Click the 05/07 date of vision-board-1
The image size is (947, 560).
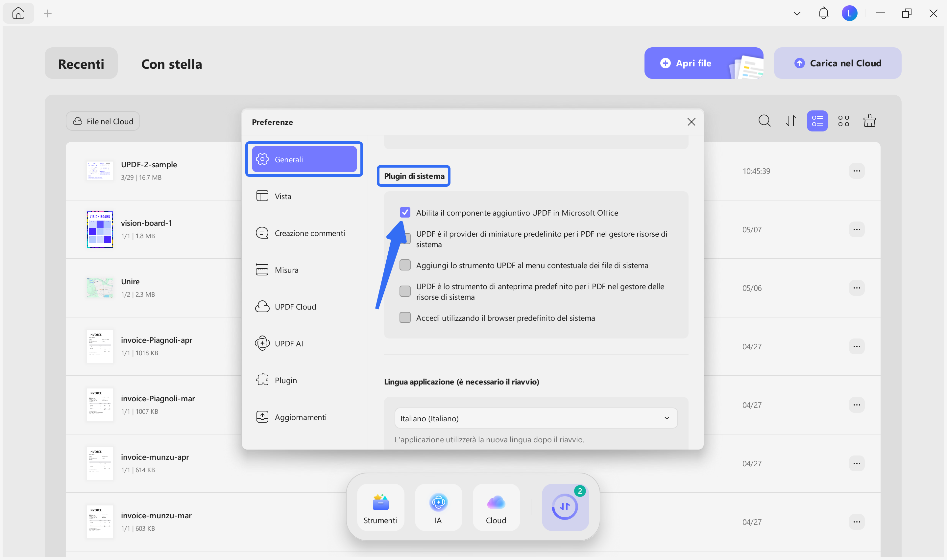coord(752,229)
